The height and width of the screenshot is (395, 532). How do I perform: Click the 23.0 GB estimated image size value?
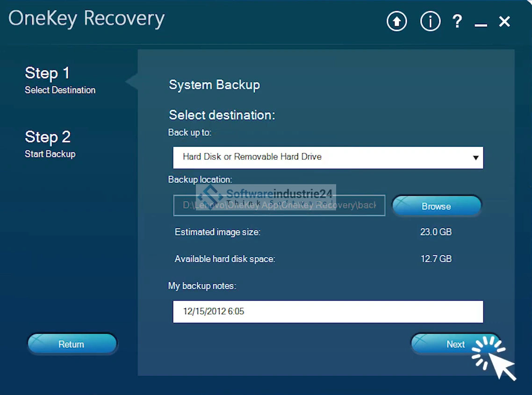point(436,232)
